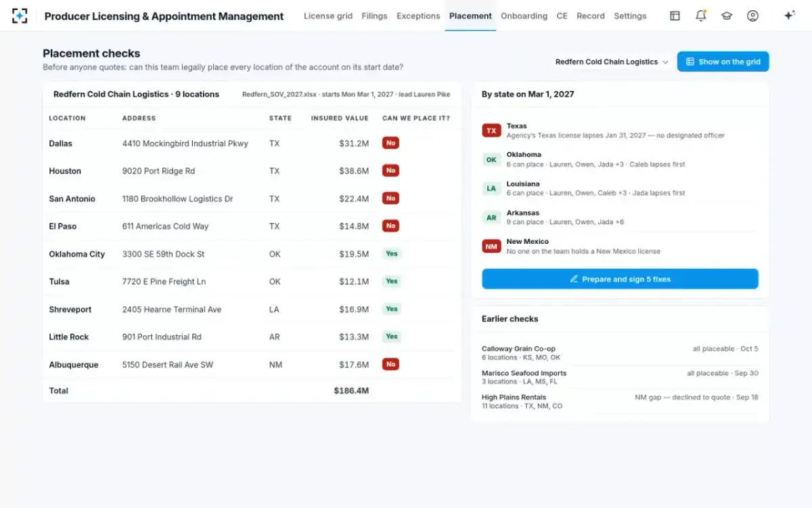Screen dimensions: 812x508
Task: Click the Dallas location name
Action: 60,144
